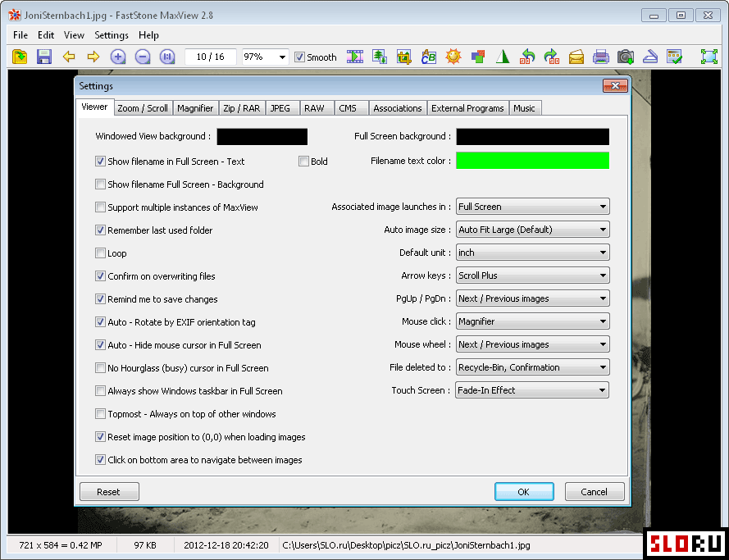Click the Screen Capture camera icon
Image resolution: width=729 pixels, height=560 pixels.
626,57
